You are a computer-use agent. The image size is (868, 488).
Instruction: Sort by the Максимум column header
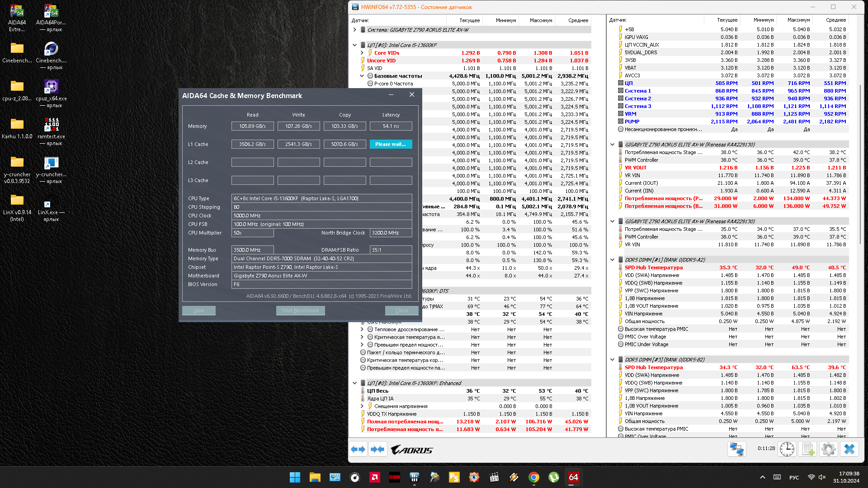tap(540, 20)
